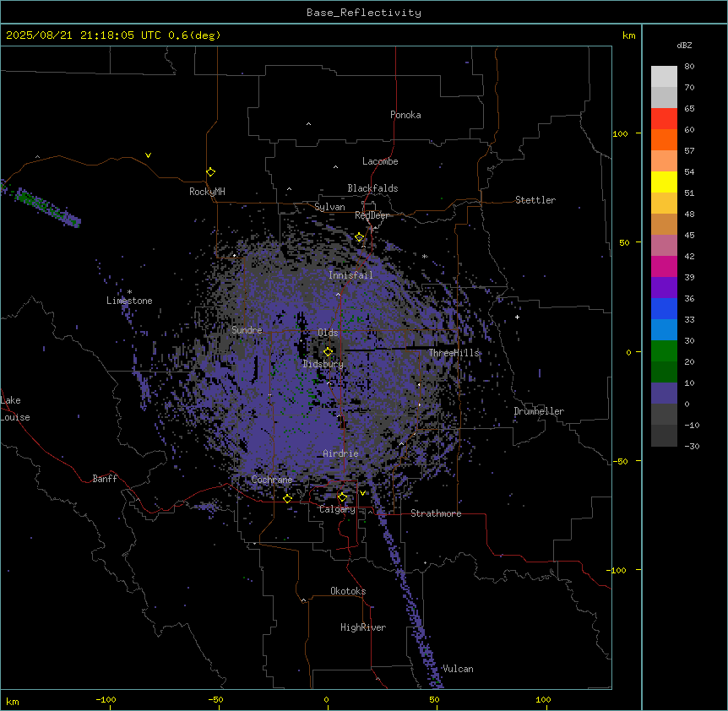Click the white plus marker west of Stettler
This screenshot has width=728, height=711.
[x=517, y=317]
